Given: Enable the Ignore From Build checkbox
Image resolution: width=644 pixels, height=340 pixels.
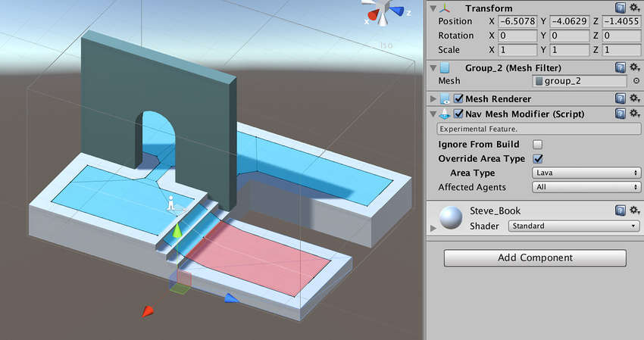Looking at the screenshot, I should coord(538,144).
